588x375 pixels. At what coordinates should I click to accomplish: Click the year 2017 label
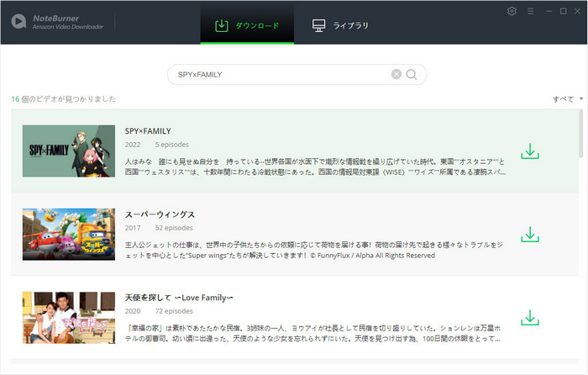click(133, 228)
